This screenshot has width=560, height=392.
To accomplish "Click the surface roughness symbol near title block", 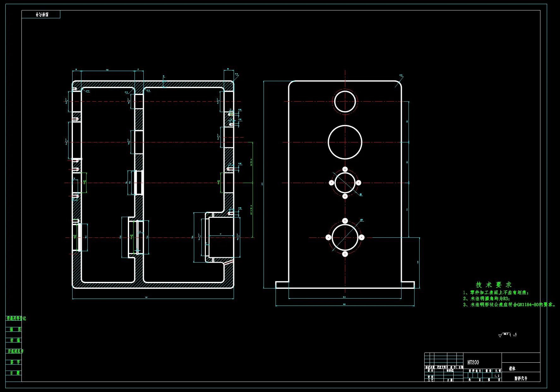I will tap(508, 335).
